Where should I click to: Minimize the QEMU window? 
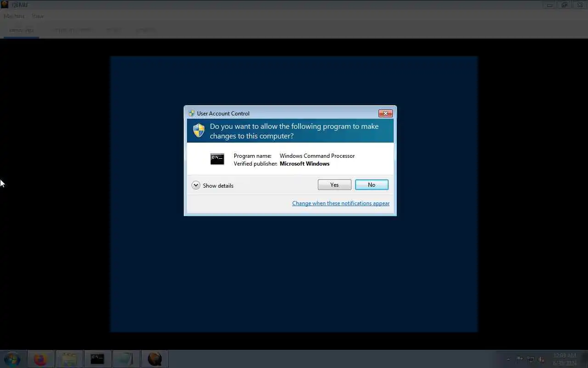(x=549, y=5)
